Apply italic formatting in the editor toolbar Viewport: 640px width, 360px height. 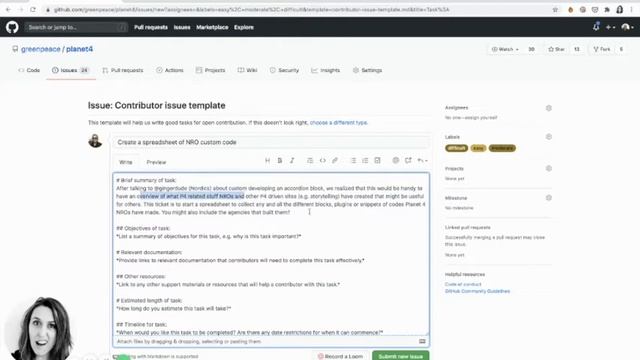point(292,160)
